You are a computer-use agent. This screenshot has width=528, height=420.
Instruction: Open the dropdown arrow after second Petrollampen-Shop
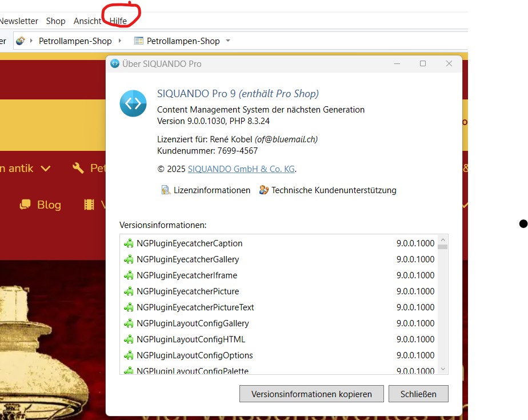228,41
